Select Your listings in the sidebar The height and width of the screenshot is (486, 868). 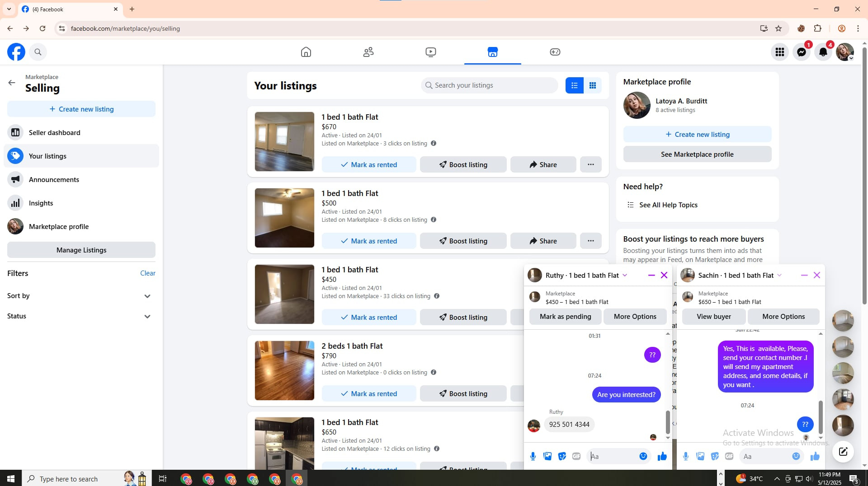pos(81,156)
